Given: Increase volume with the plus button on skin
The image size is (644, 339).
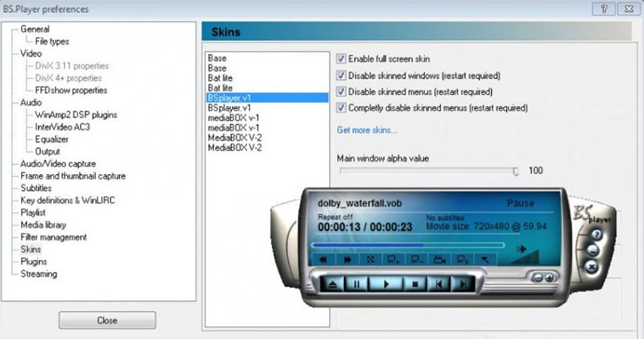Looking at the screenshot, I should 549,278.
